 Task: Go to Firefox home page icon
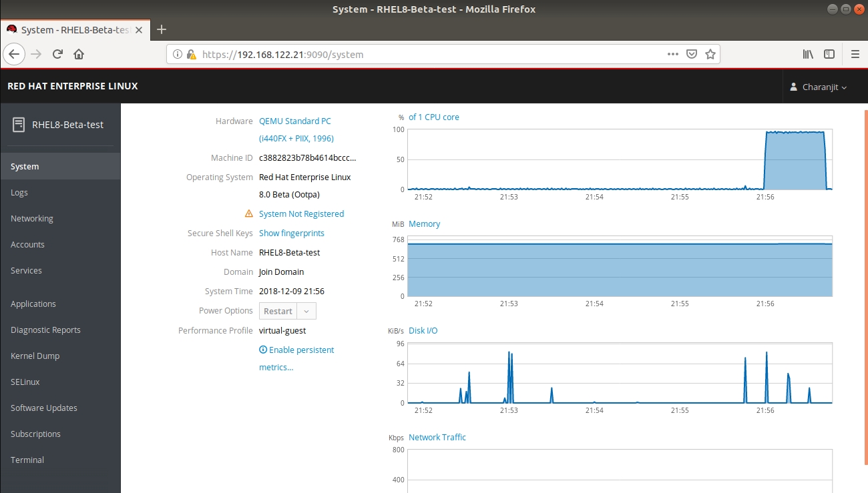(79, 54)
